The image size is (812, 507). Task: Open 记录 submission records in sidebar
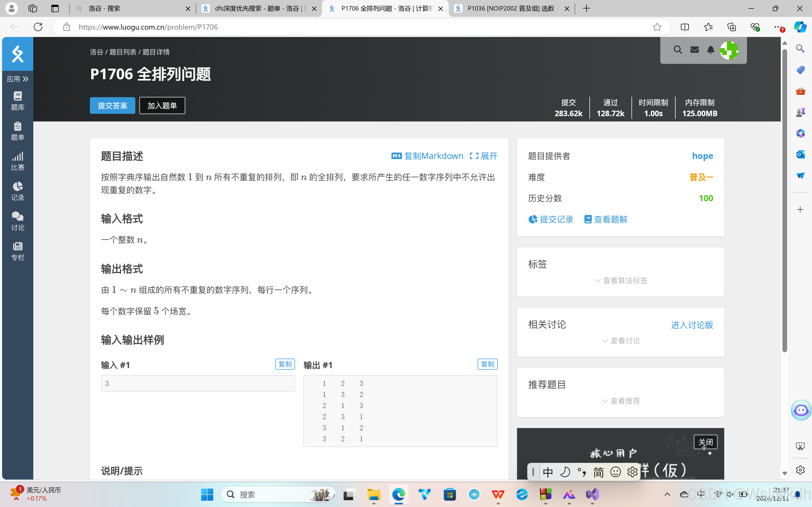coord(17,191)
